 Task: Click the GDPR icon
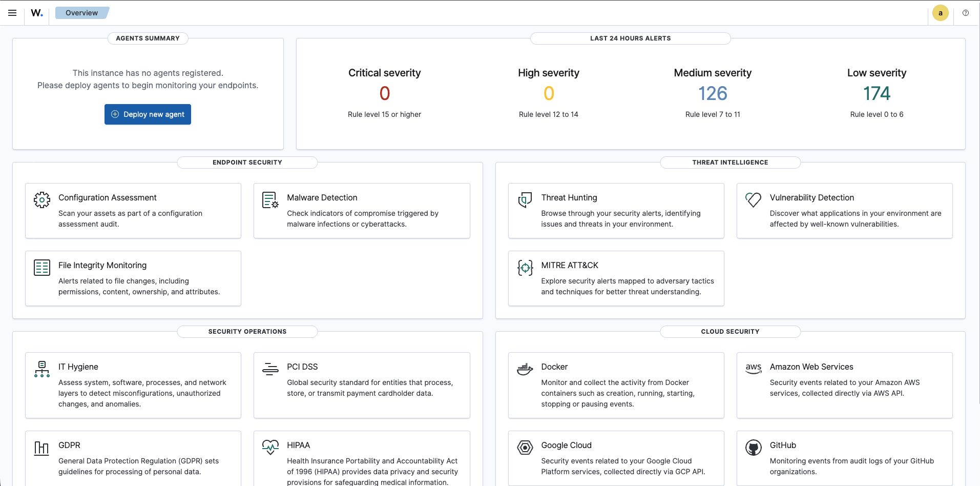point(42,448)
